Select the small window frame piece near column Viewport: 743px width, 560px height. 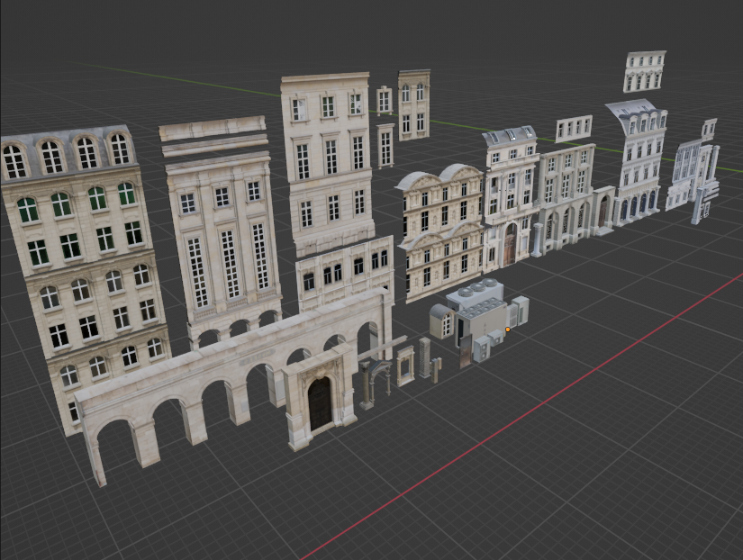point(405,366)
